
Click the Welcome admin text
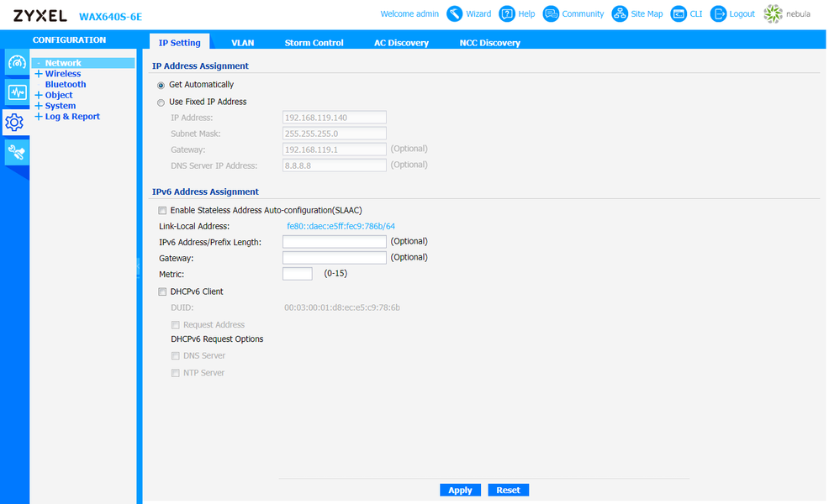409,13
